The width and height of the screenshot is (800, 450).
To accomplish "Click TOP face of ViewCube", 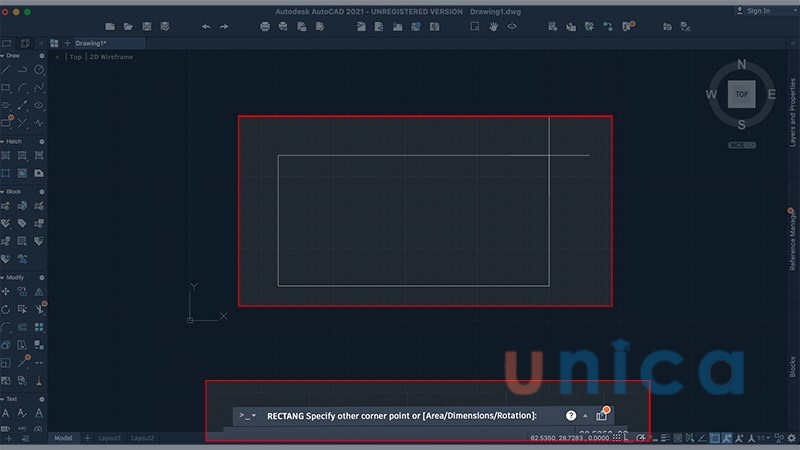I will coord(742,94).
